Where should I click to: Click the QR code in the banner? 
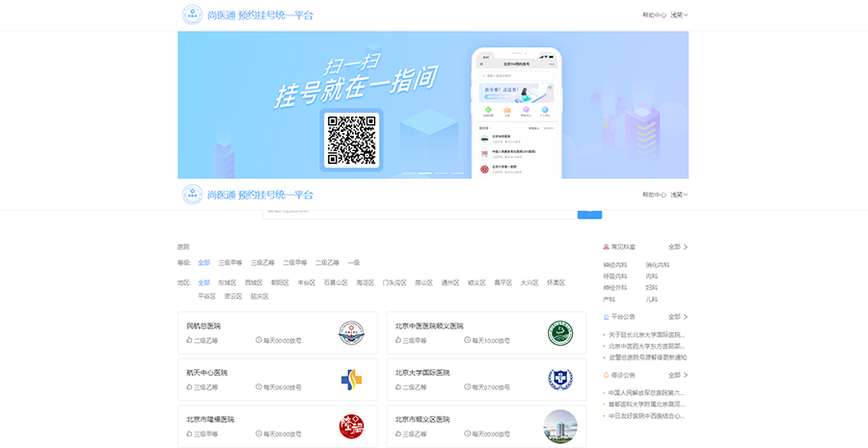(351, 140)
